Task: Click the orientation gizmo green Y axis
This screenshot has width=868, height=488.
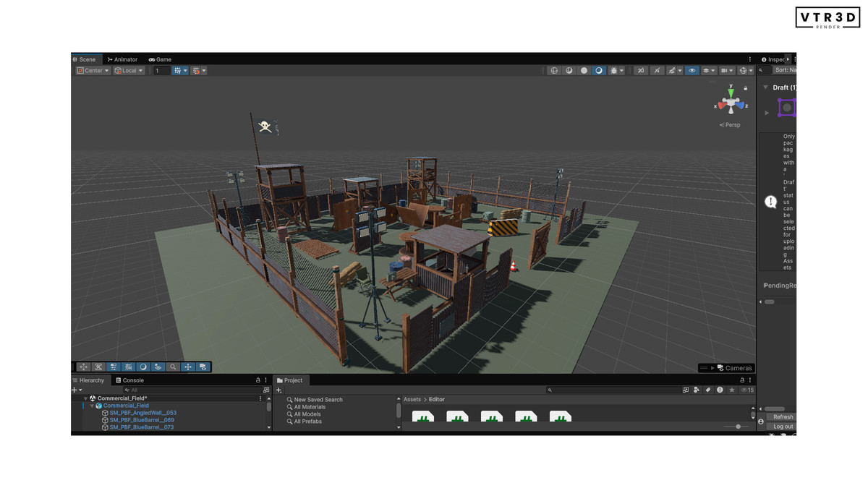Action: (731, 93)
